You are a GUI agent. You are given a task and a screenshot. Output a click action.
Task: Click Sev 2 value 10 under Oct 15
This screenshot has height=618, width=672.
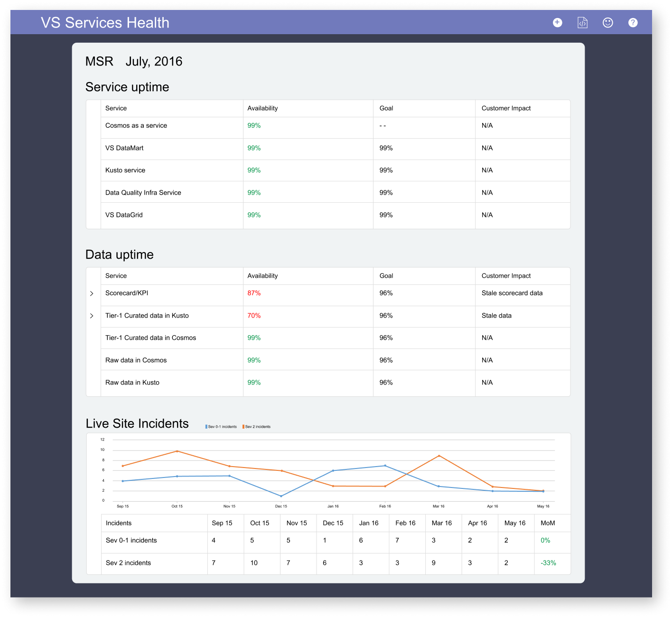(254, 562)
